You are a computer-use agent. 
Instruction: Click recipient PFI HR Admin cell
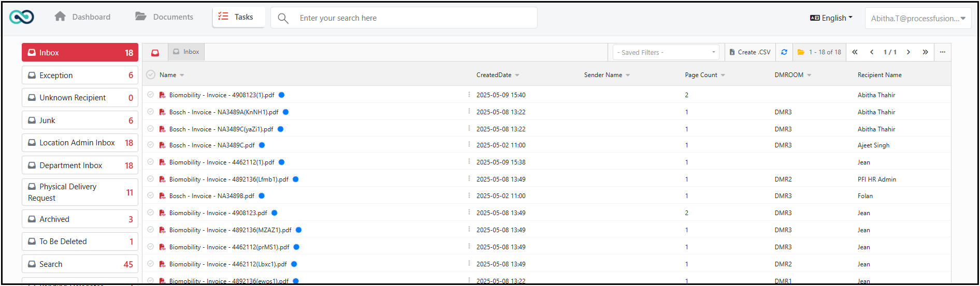[876, 179]
